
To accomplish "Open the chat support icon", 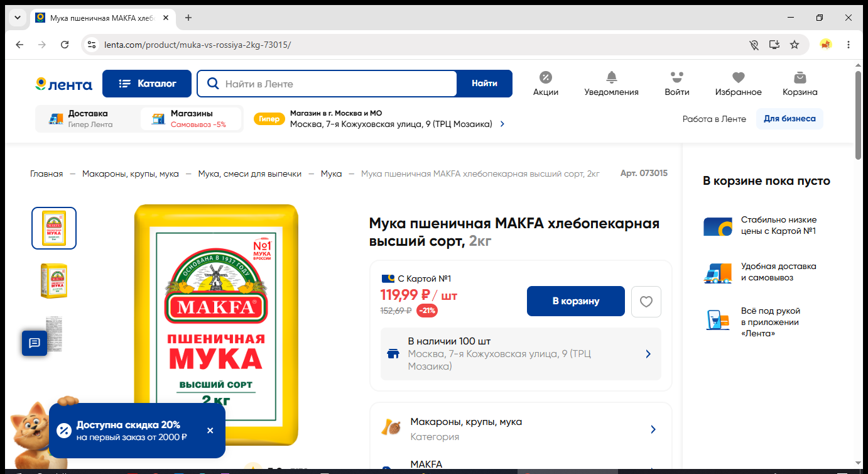I will click(x=35, y=343).
